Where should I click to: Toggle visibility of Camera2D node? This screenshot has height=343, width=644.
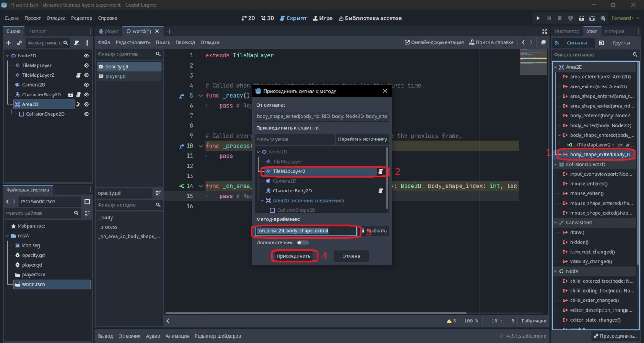coord(86,85)
